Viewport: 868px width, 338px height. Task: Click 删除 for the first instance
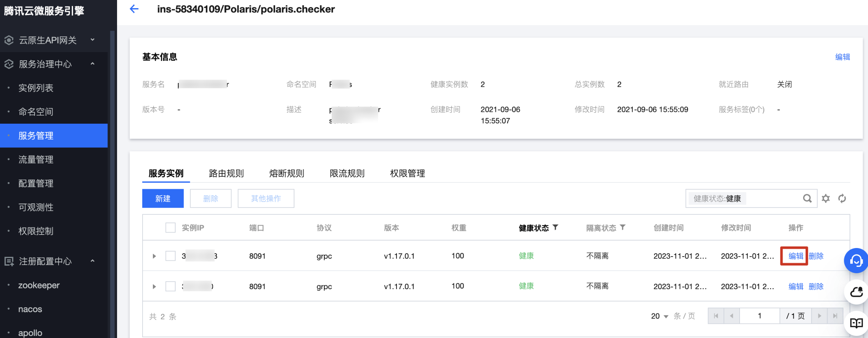(x=816, y=256)
